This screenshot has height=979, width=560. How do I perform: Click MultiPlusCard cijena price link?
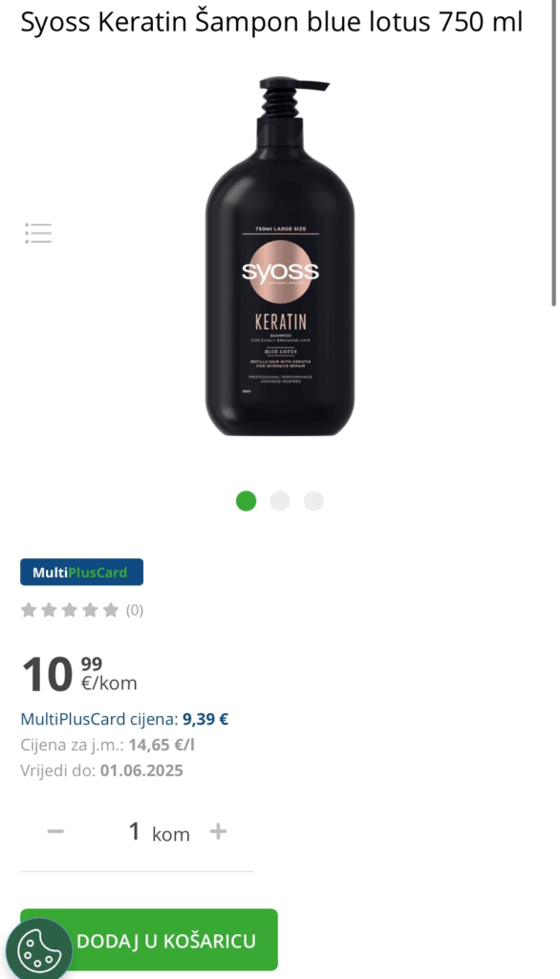tap(124, 719)
